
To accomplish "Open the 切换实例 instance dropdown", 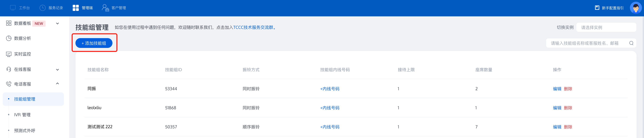I will 606,27.
